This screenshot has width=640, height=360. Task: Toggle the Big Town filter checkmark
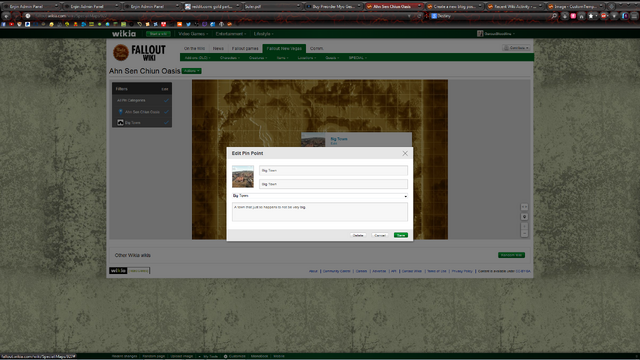point(167,122)
